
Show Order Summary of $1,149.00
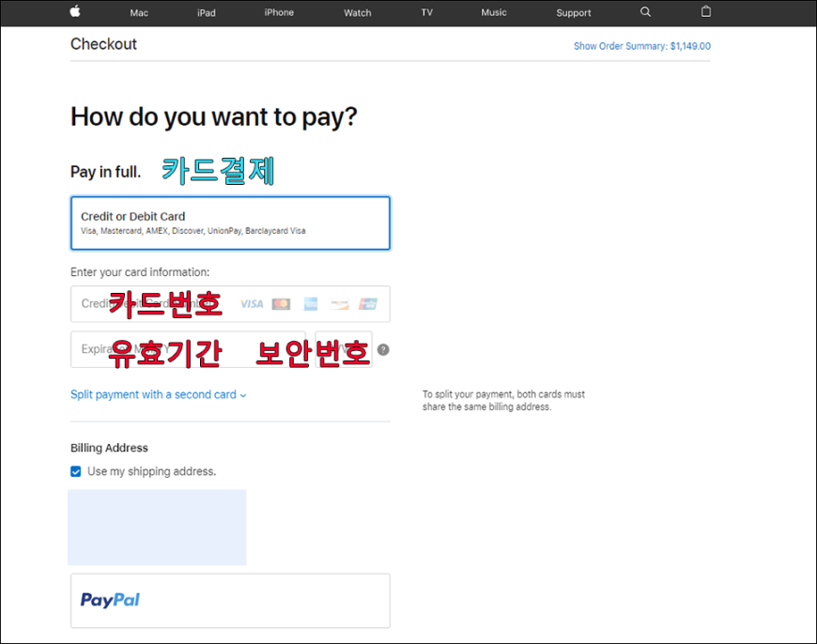(x=642, y=46)
